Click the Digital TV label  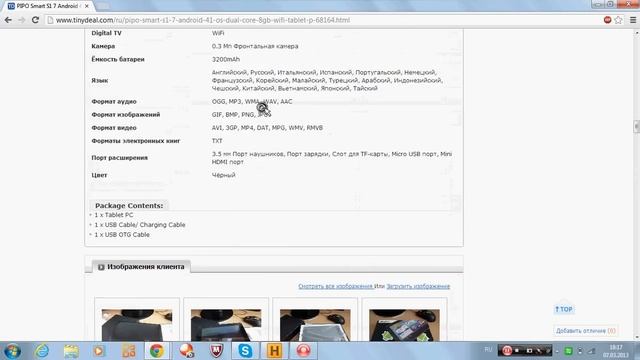[107, 33]
